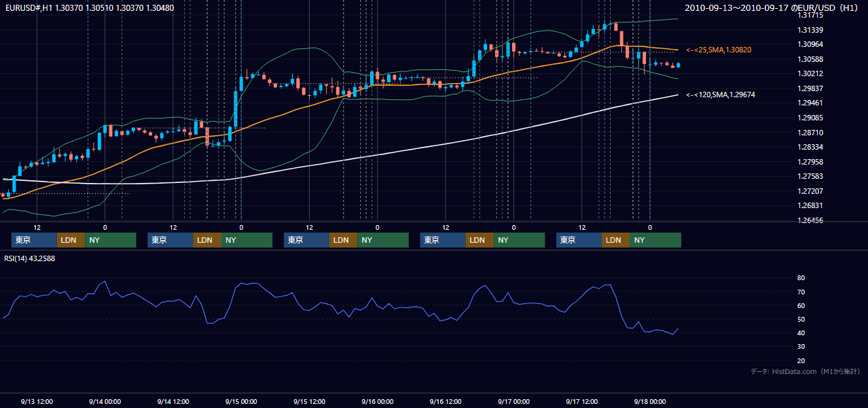The width and height of the screenshot is (868, 408).
Task: Select the 1.30964 price level label
Action: pos(810,44)
